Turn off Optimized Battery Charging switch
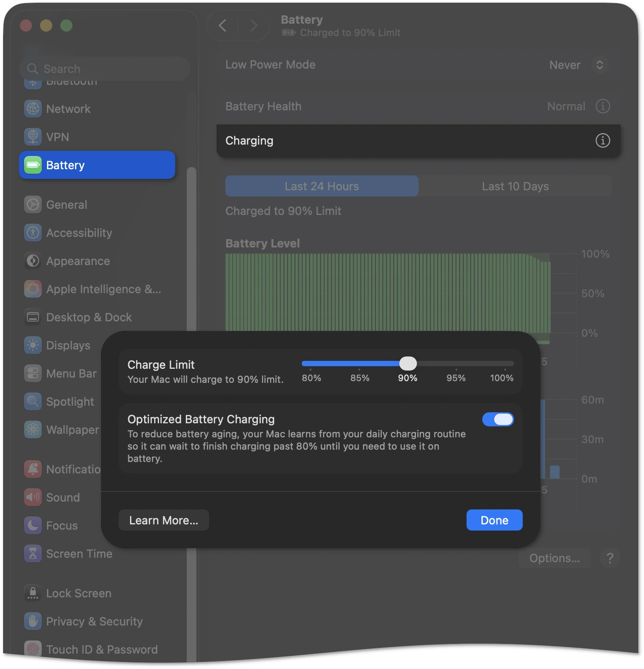644x669 pixels. tap(498, 419)
